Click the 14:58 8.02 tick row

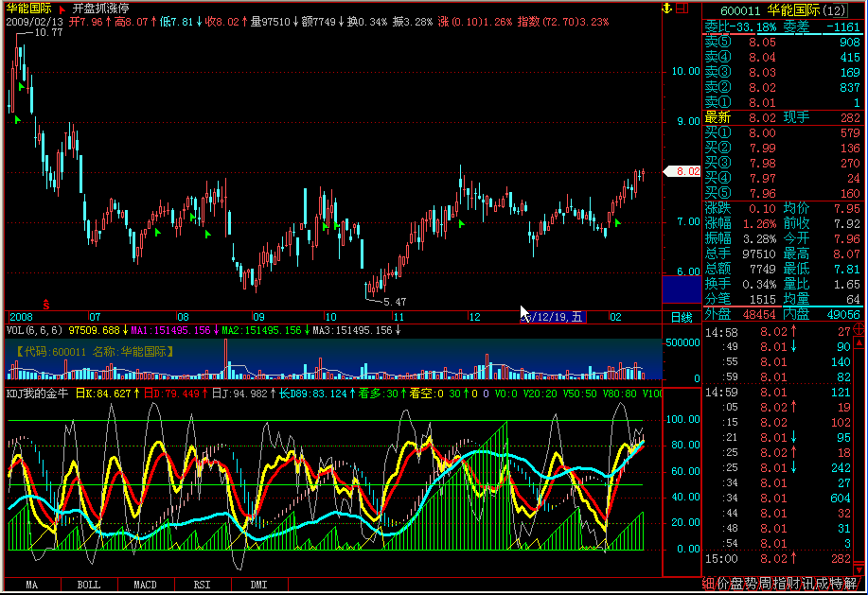[777, 332]
